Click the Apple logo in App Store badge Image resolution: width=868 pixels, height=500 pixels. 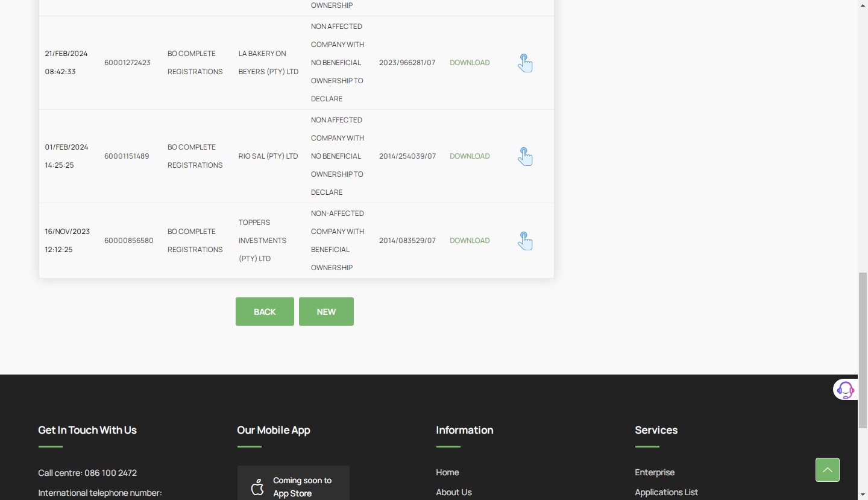pyautogui.click(x=257, y=487)
